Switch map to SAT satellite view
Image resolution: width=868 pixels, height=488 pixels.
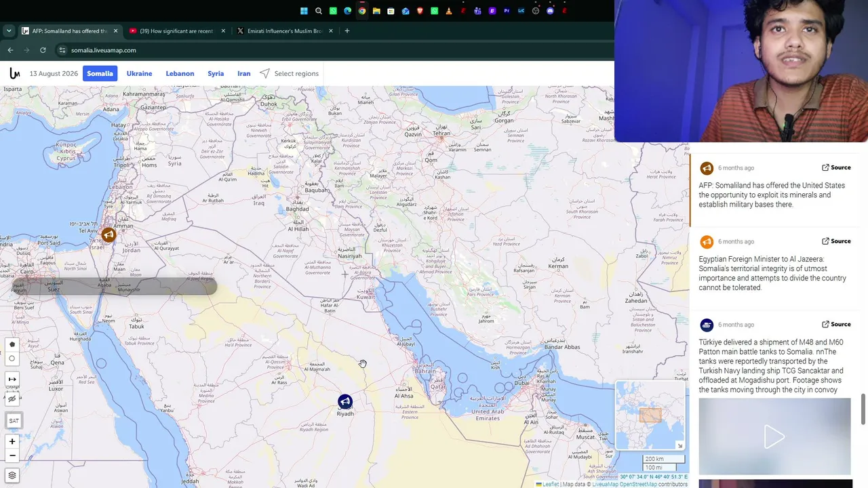pyautogui.click(x=14, y=421)
